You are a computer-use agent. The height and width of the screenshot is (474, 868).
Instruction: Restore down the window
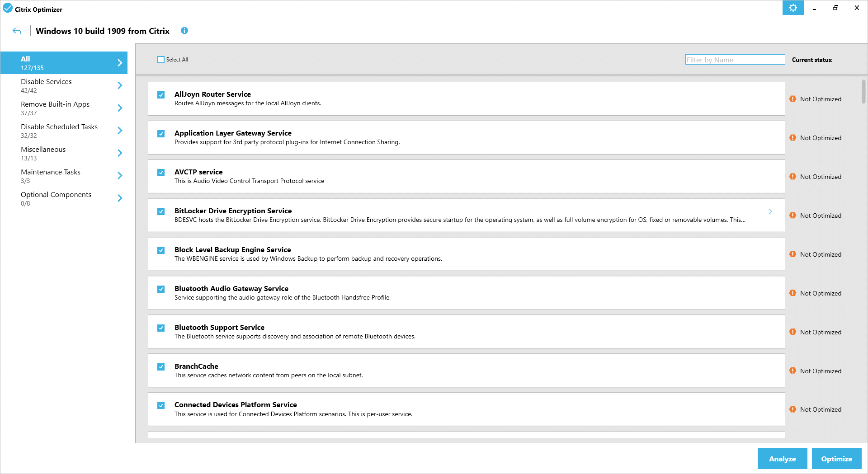835,8
